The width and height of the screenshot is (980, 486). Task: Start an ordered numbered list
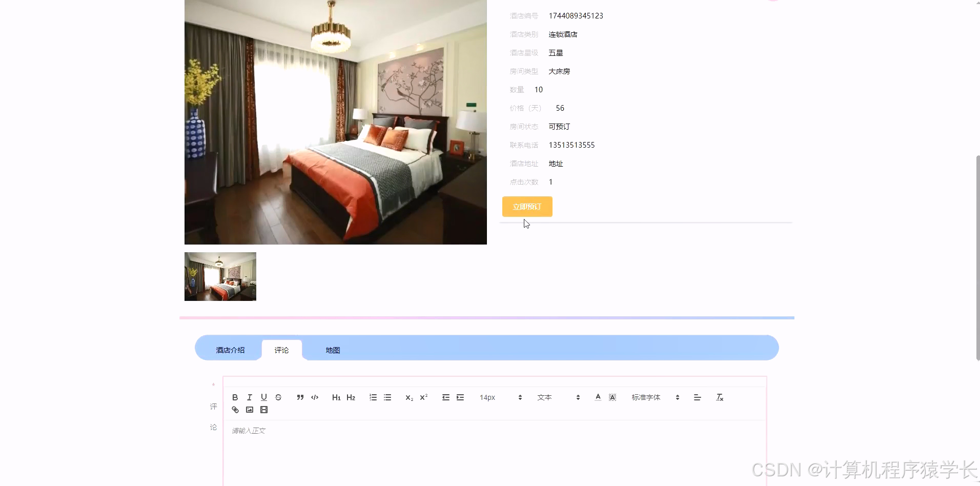373,397
